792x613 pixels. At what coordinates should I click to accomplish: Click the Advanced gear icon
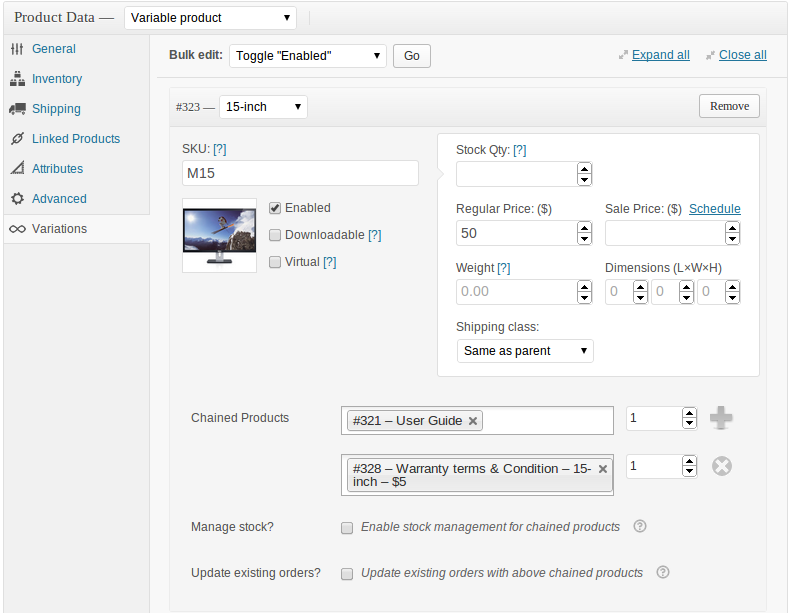[17, 198]
